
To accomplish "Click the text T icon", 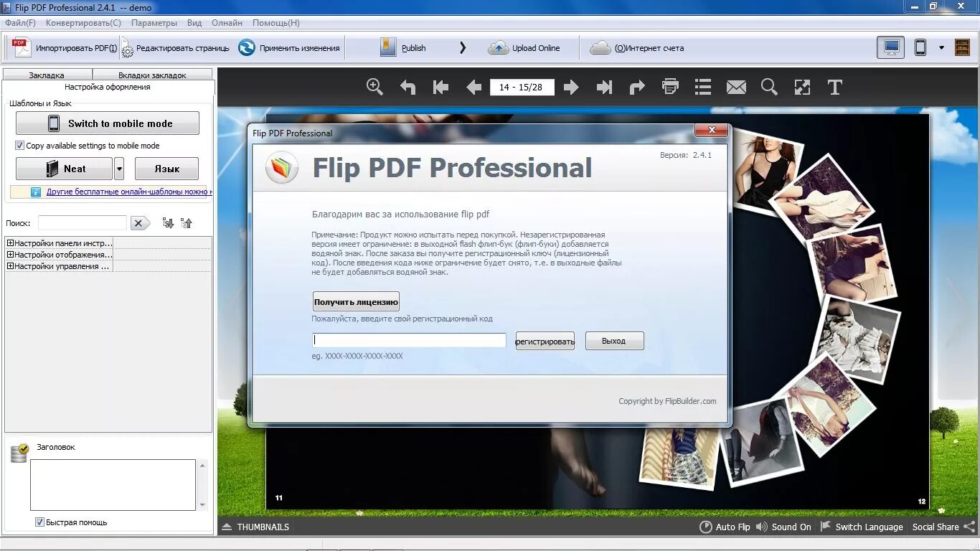I will (x=834, y=88).
